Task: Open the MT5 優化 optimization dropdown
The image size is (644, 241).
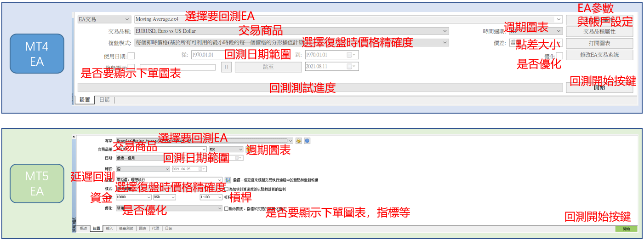Action: click(169, 208)
